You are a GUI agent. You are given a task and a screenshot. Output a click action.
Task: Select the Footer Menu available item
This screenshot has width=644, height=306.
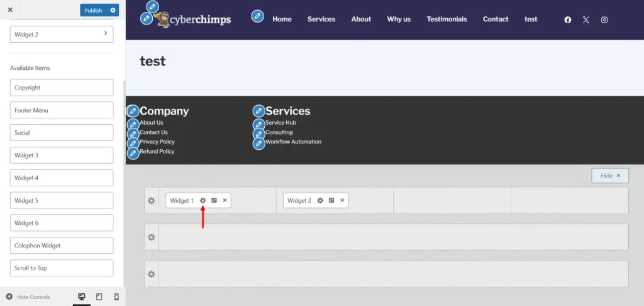62,110
